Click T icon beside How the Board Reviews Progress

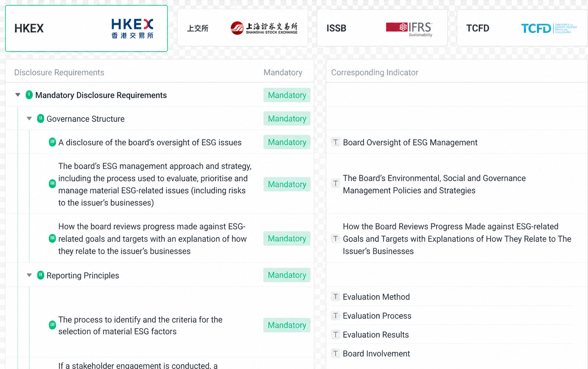click(x=336, y=238)
